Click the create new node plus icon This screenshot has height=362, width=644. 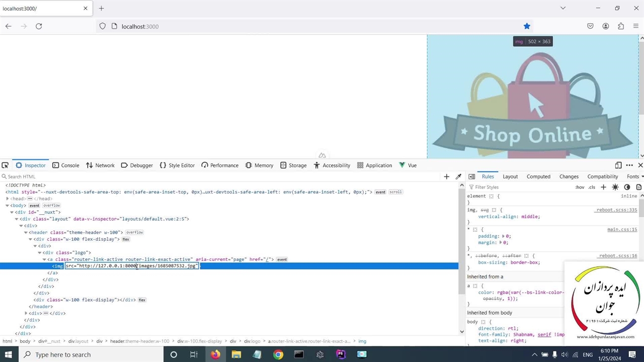pos(446,176)
